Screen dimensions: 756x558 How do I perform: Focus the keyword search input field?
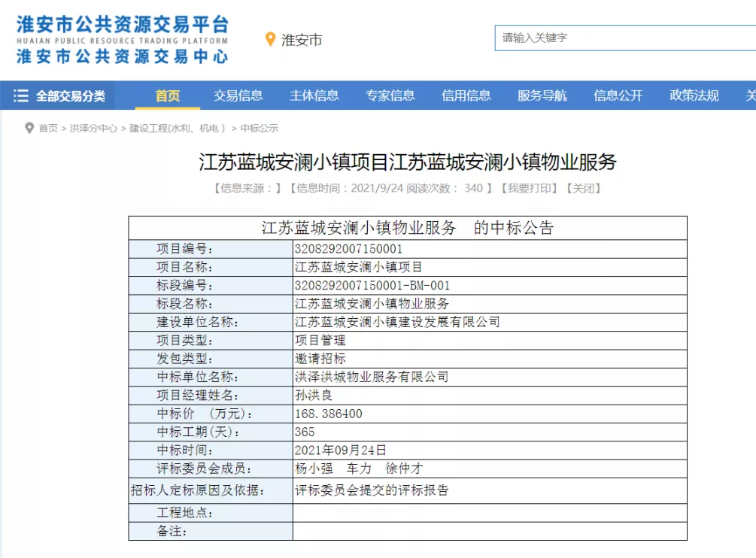(x=624, y=38)
